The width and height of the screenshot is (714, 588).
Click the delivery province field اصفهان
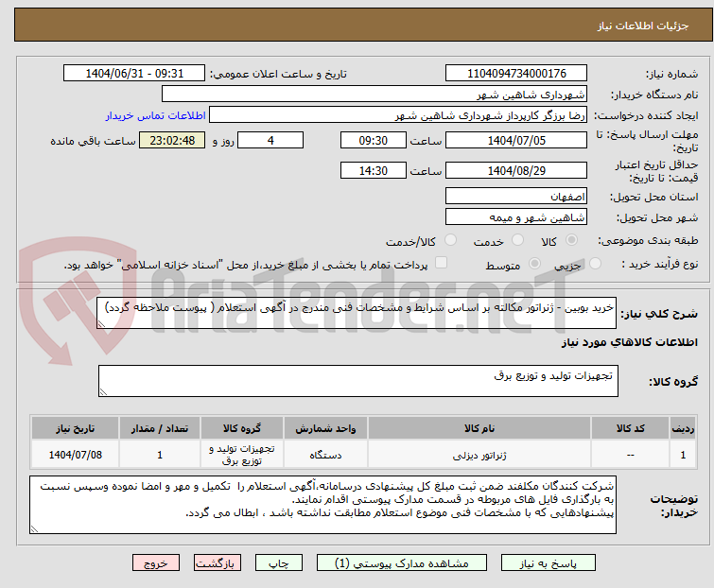click(516, 196)
